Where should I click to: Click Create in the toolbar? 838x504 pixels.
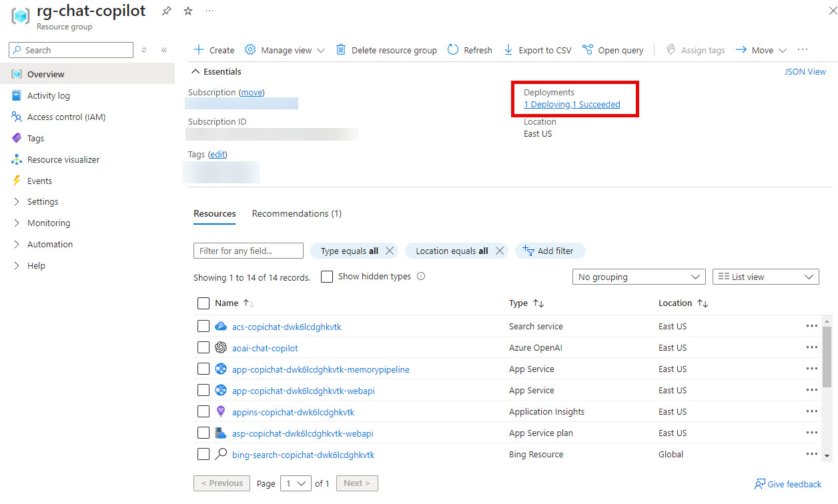click(214, 50)
